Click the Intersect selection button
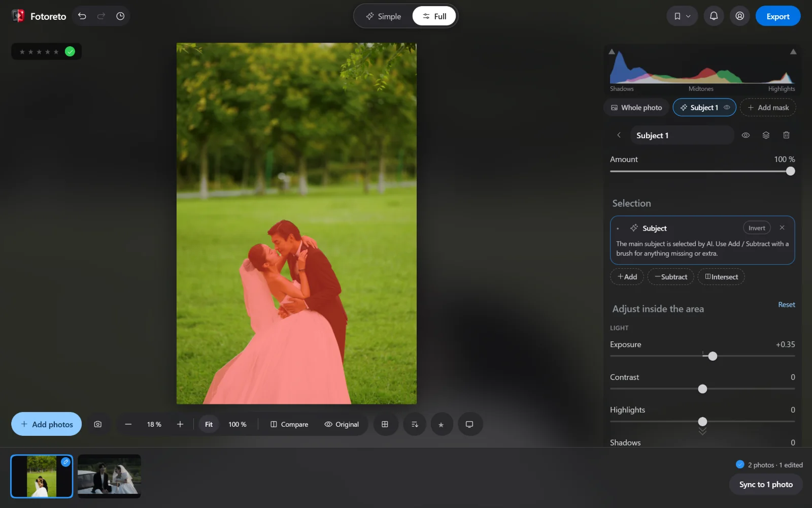Image resolution: width=812 pixels, height=508 pixels. (x=721, y=276)
